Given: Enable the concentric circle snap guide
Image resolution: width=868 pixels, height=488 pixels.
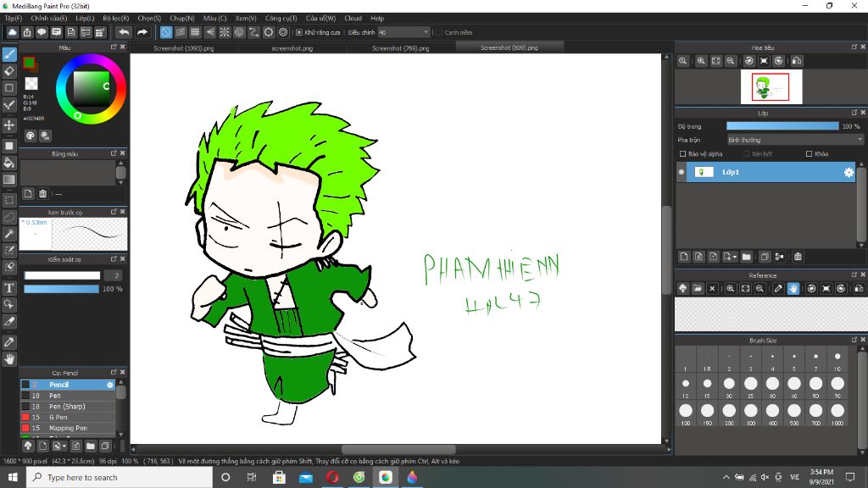Looking at the screenshot, I should (239, 33).
